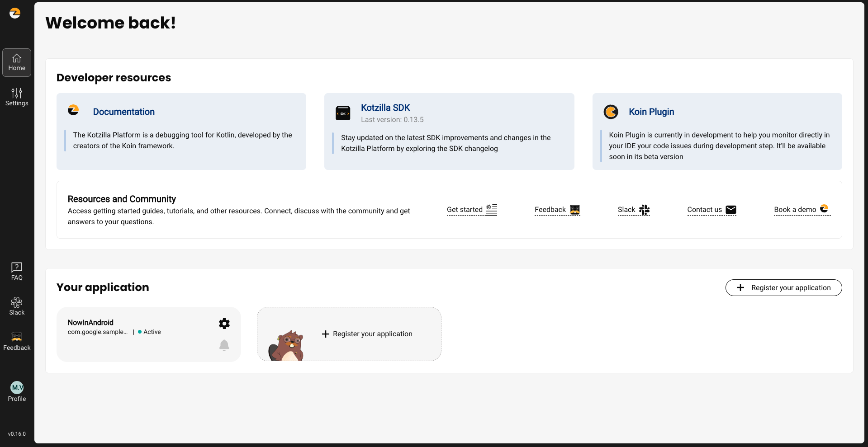
Task: Open Settings from the sidebar
Action: click(17, 97)
